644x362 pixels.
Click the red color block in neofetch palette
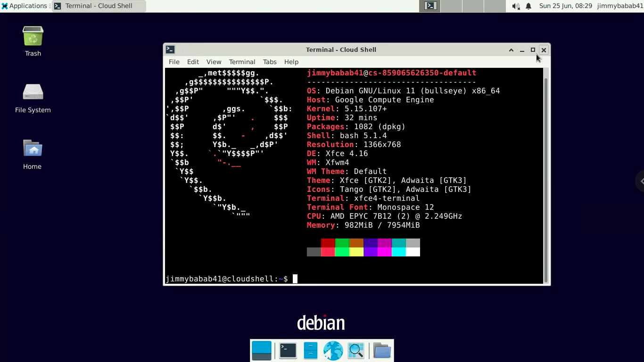tap(328, 243)
